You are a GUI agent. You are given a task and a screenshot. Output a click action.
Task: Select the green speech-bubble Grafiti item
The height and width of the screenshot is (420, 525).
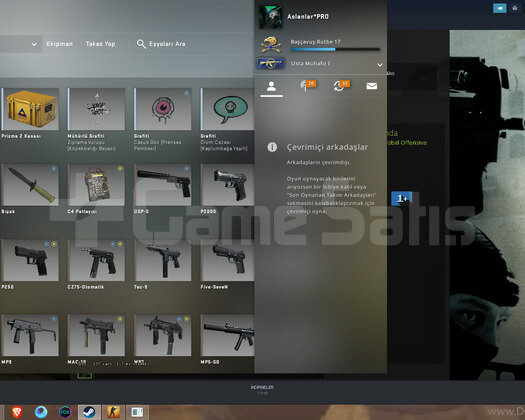point(228,109)
